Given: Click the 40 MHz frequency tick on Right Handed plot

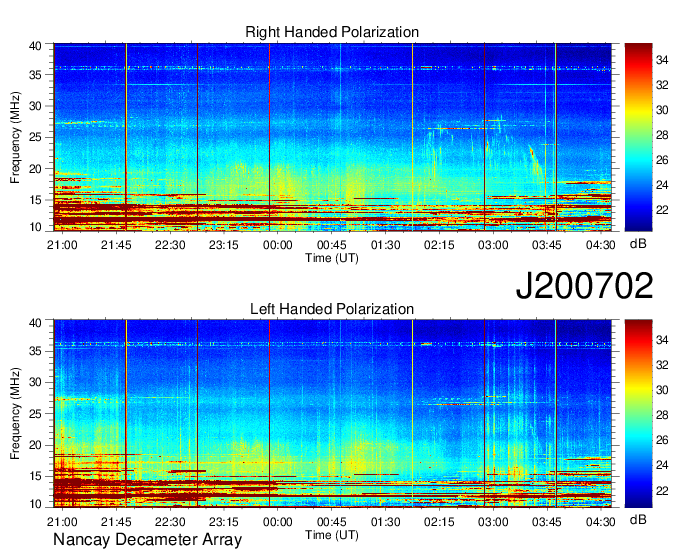Looking at the screenshot, I should pos(36,46).
